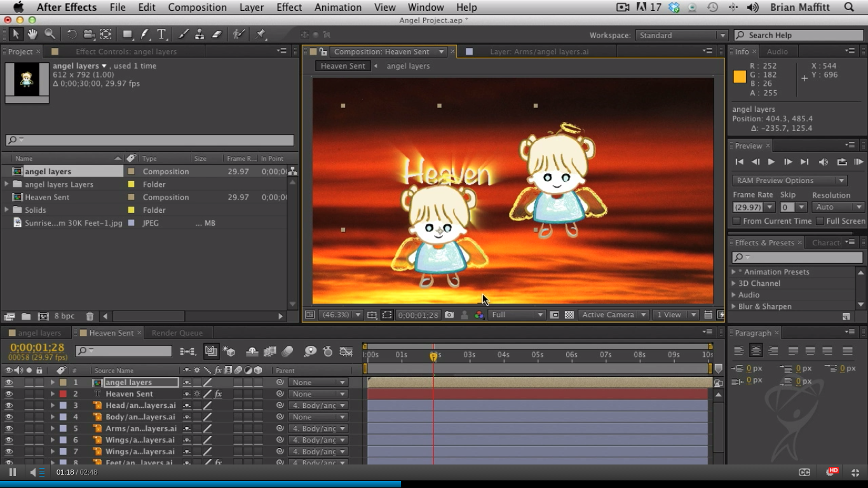The width and height of the screenshot is (868, 488).
Task: Select the Eraser tool
Action: [216, 34]
